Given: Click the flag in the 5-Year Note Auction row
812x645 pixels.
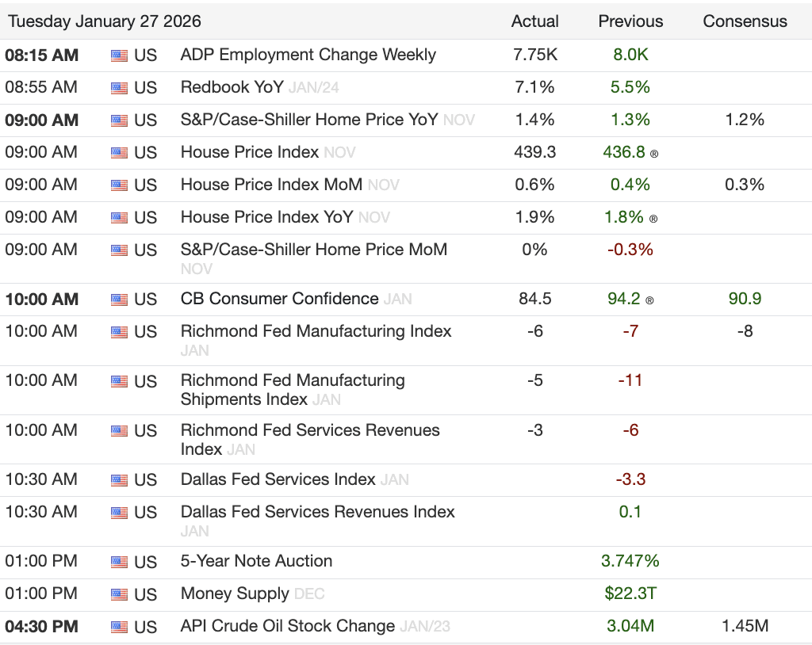Looking at the screenshot, I should tap(119, 562).
